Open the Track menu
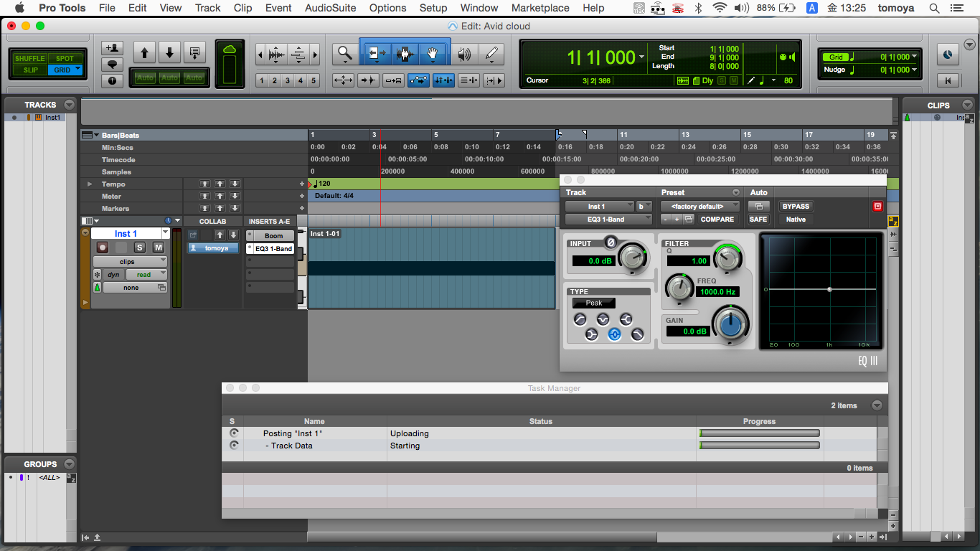The image size is (980, 551). [x=208, y=8]
